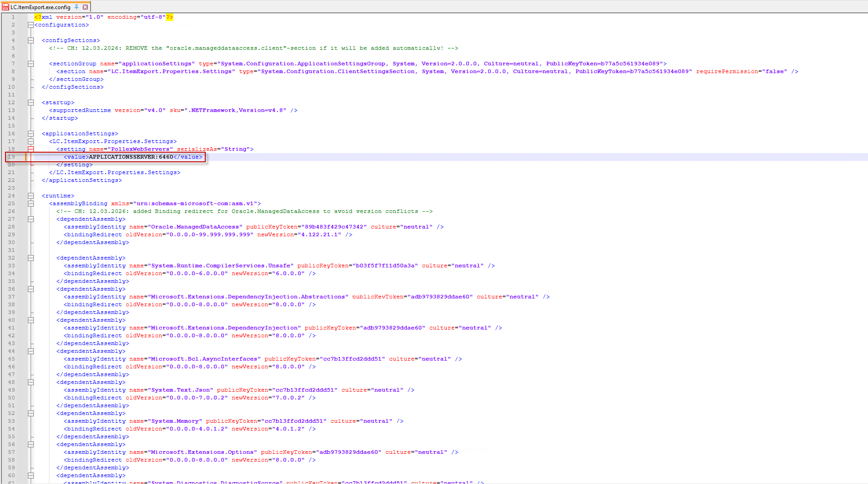Click newVersion "4.0.1.2" on line 54
Viewport: 868px width, 484px height.
tap(288, 429)
